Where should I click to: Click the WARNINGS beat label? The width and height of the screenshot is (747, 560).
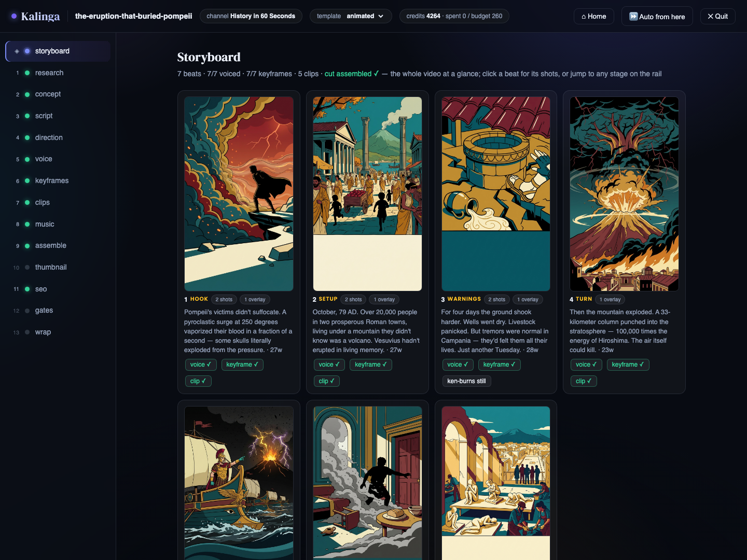(464, 299)
